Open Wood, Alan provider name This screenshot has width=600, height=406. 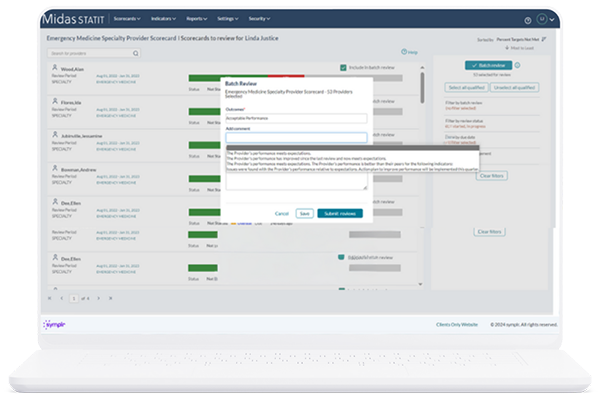point(72,69)
